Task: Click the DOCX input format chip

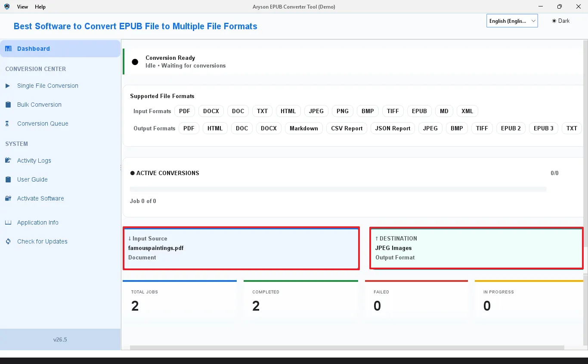Action: point(211,111)
